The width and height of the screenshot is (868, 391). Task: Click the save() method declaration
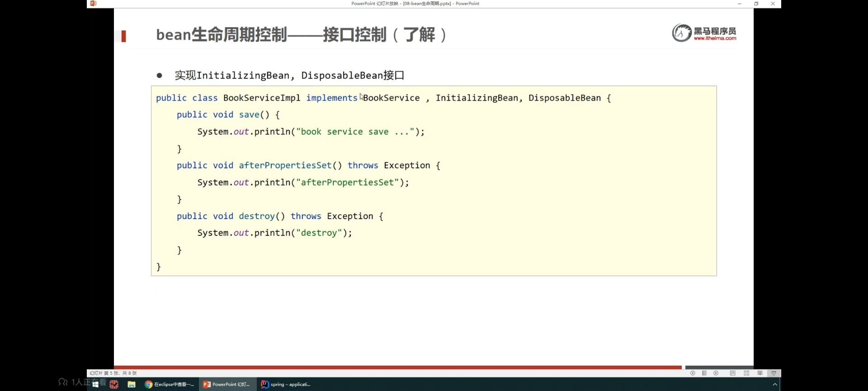tap(228, 114)
